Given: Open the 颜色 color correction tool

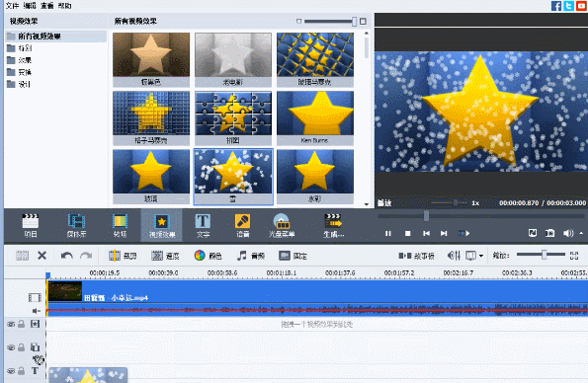Looking at the screenshot, I should point(208,256).
